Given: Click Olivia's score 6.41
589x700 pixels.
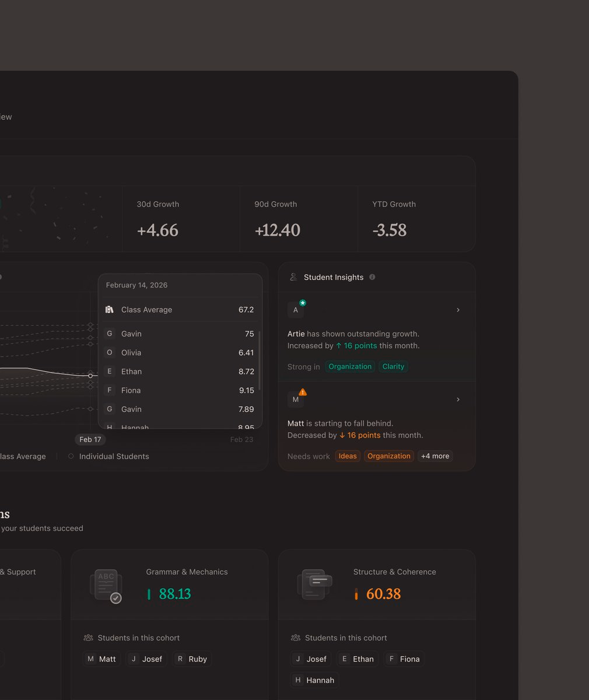Looking at the screenshot, I should [x=246, y=352].
